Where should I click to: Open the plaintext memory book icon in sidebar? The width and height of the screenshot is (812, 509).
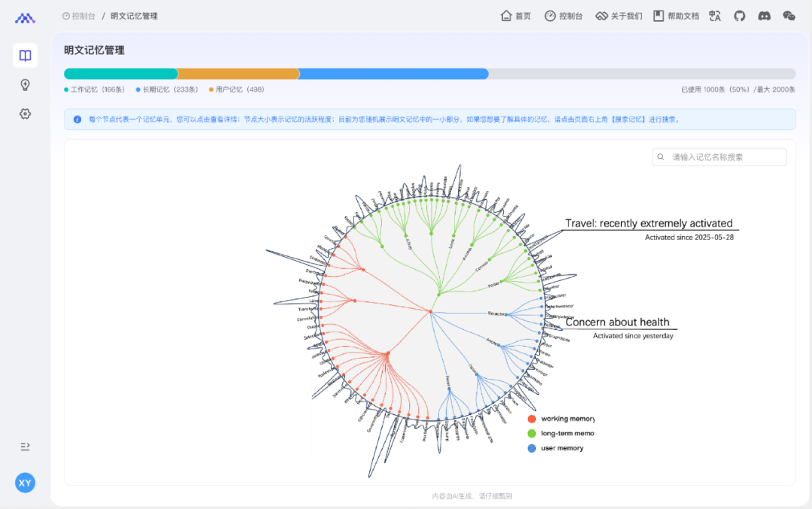click(25, 56)
